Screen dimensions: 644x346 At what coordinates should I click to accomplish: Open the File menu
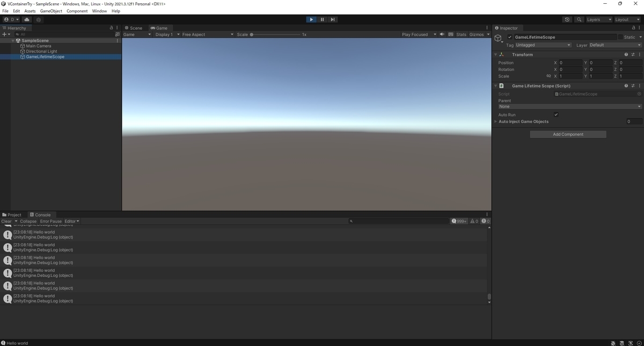pyautogui.click(x=5, y=11)
